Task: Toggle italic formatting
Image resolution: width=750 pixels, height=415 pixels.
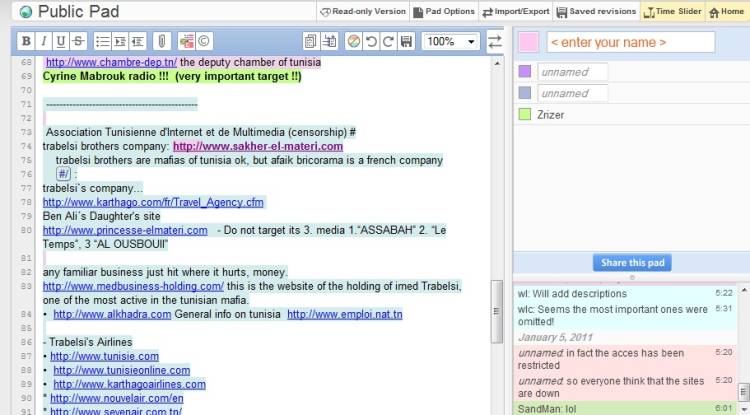Action: (44, 42)
